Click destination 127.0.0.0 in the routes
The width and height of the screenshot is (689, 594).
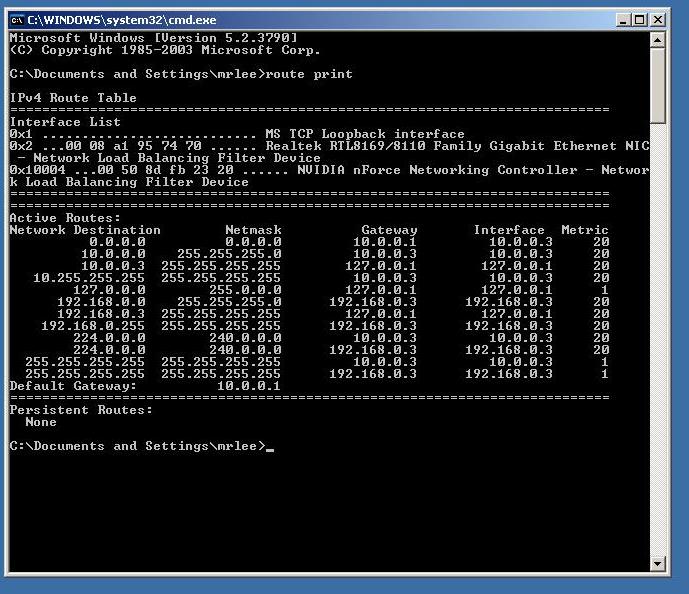[109, 290]
